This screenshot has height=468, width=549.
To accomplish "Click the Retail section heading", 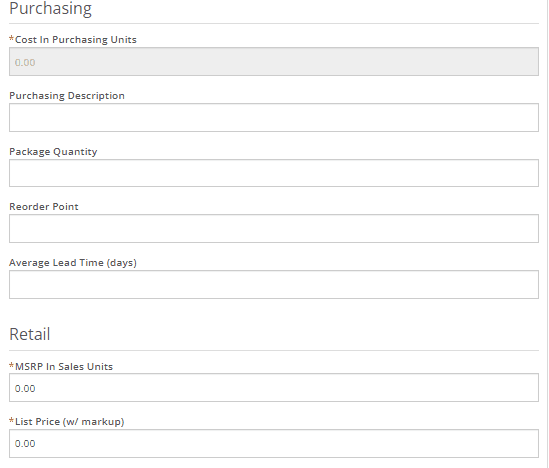I will coord(30,334).
